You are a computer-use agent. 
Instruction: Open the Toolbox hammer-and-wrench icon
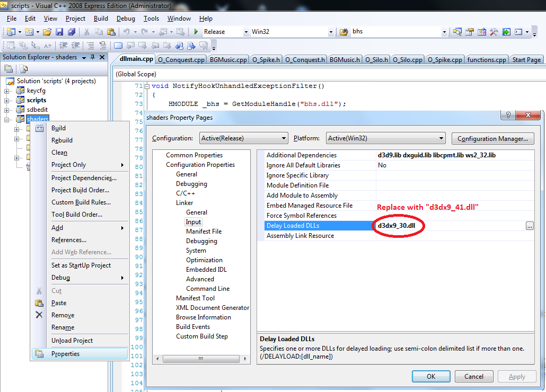pyautogui.click(x=494, y=32)
